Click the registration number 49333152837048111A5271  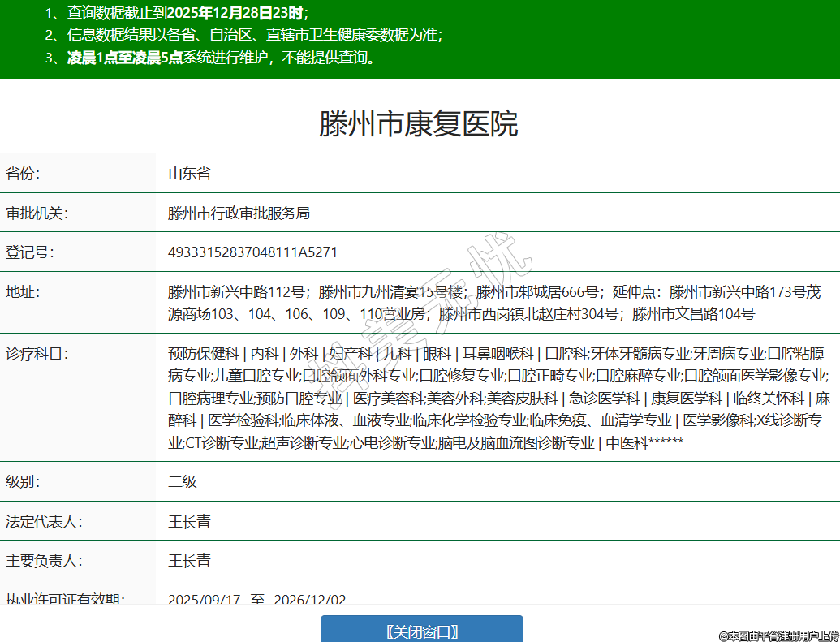coord(252,252)
